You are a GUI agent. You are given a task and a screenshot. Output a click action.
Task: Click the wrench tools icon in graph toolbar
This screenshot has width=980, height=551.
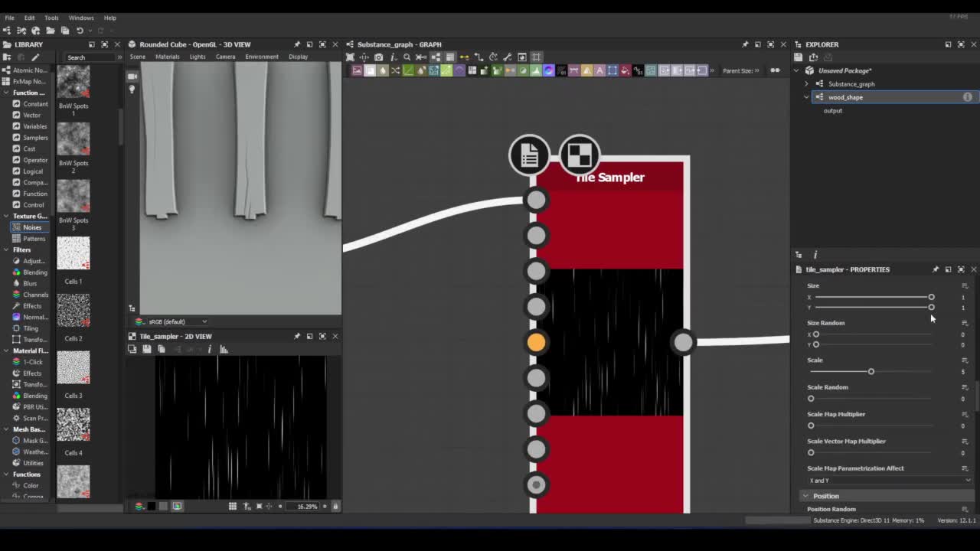pyautogui.click(x=508, y=57)
